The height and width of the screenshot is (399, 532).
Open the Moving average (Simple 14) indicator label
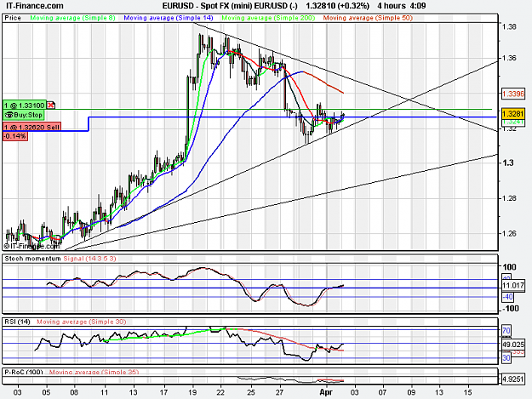click(x=169, y=18)
